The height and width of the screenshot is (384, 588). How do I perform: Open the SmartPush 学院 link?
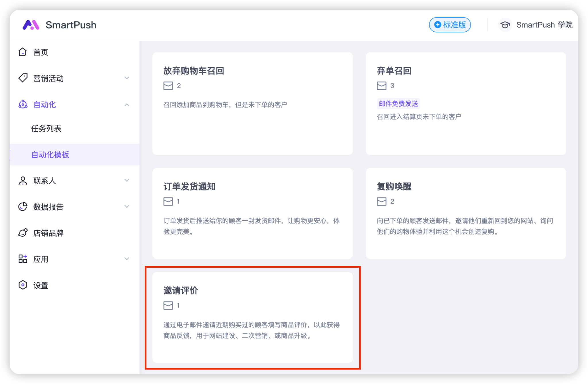pyautogui.click(x=544, y=25)
